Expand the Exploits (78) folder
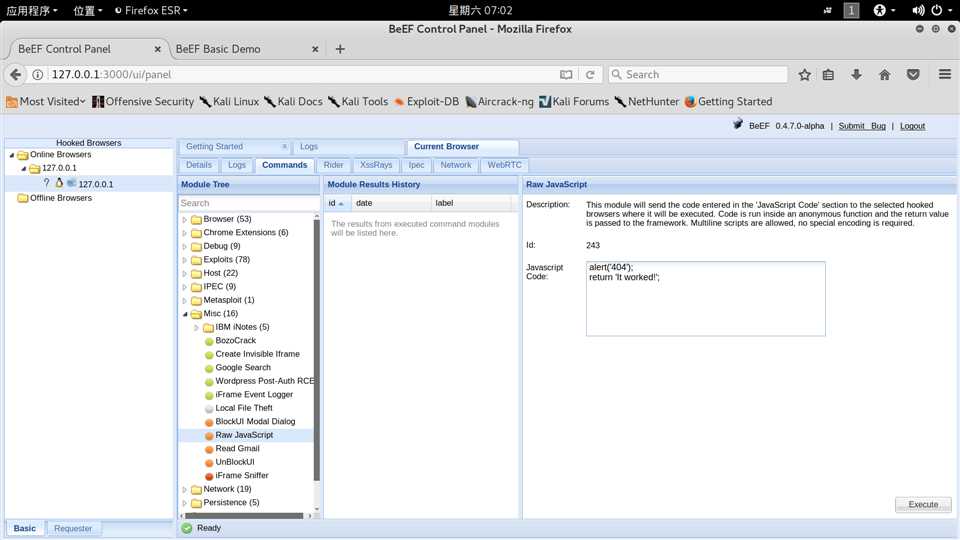The height and width of the screenshot is (540, 960). click(x=184, y=260)
